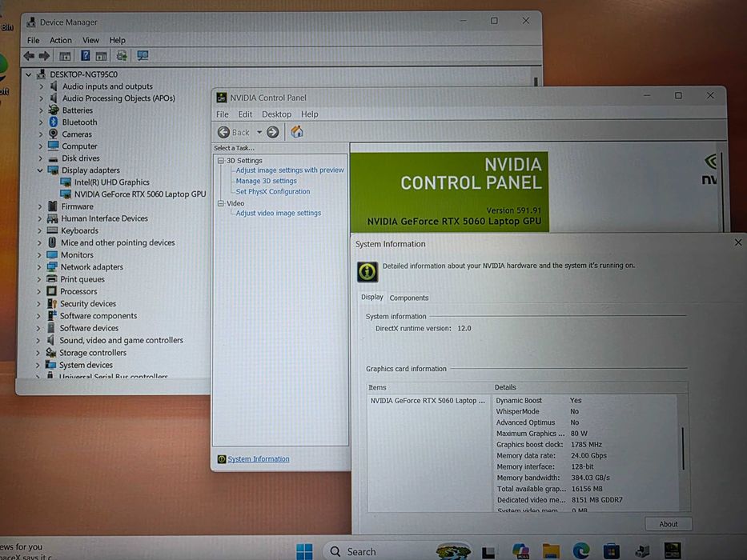
Task: Expand the Batteries node
Action: click(x=41, y=110)
